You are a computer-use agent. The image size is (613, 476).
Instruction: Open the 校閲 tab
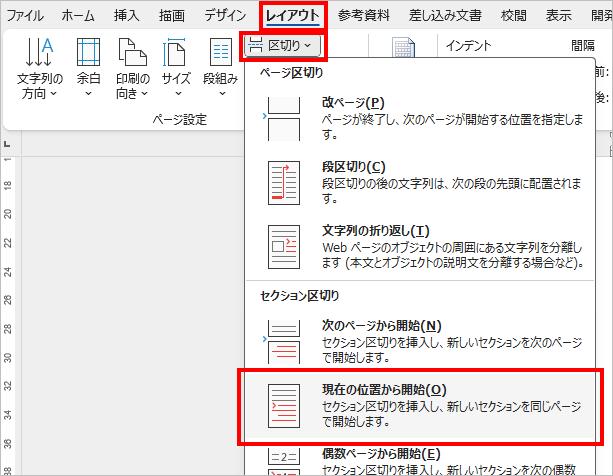pos(514,16)
